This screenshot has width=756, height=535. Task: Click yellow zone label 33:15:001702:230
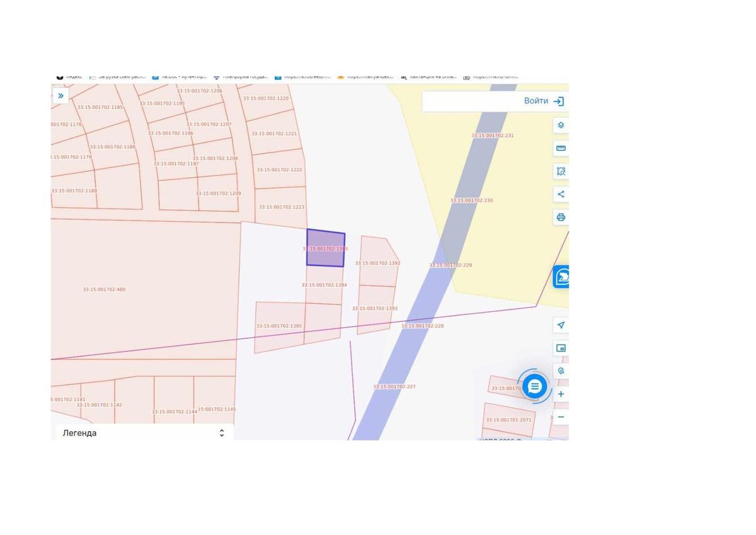471,200
